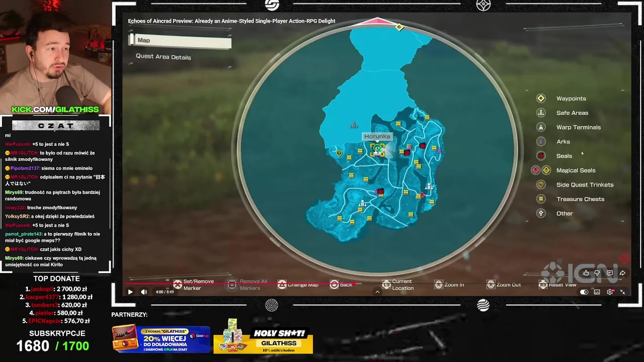Click the side quest trinket marker on map
The height and width of the screenshot is (362, 644).
(339, 153)
